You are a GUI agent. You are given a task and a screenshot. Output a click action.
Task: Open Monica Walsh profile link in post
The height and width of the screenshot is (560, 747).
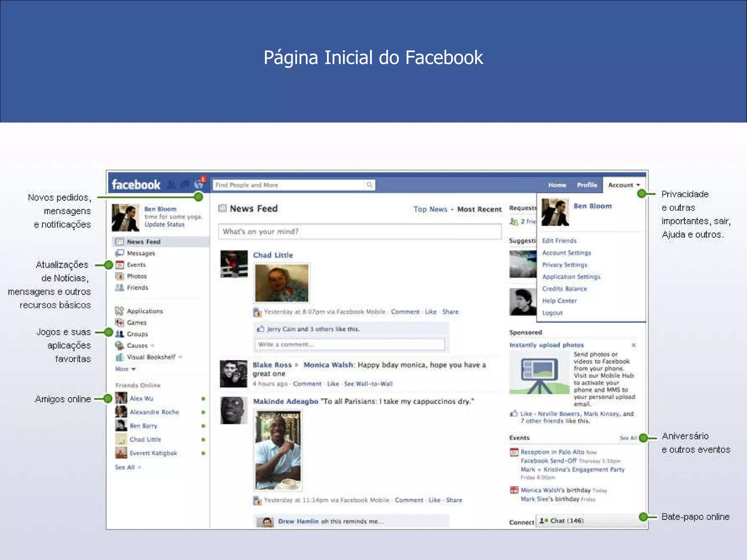328,365
